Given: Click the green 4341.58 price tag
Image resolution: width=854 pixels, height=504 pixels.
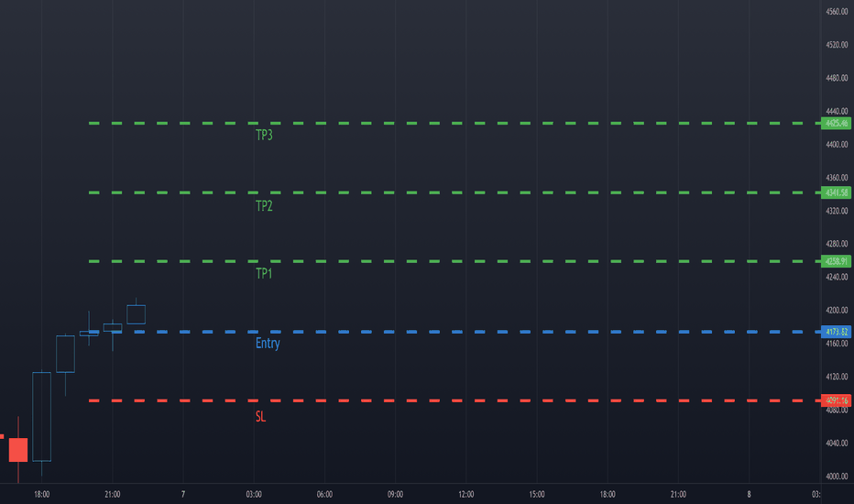Looking at the screenshot, I should pos(836,192).
